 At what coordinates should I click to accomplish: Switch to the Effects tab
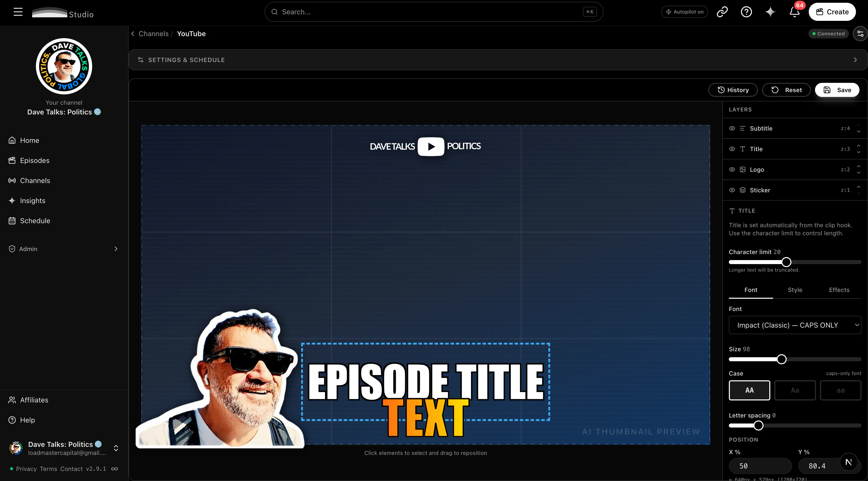coord(839,290)
